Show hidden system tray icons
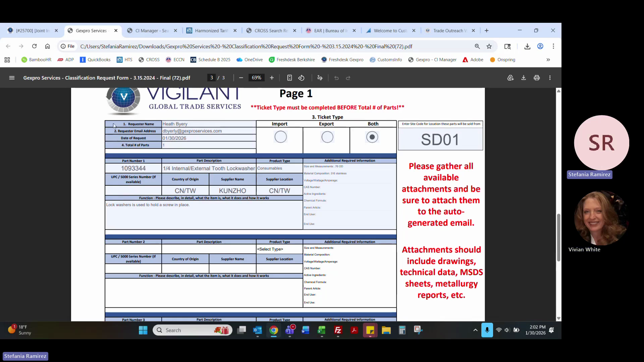 click(x=475, y=330)
